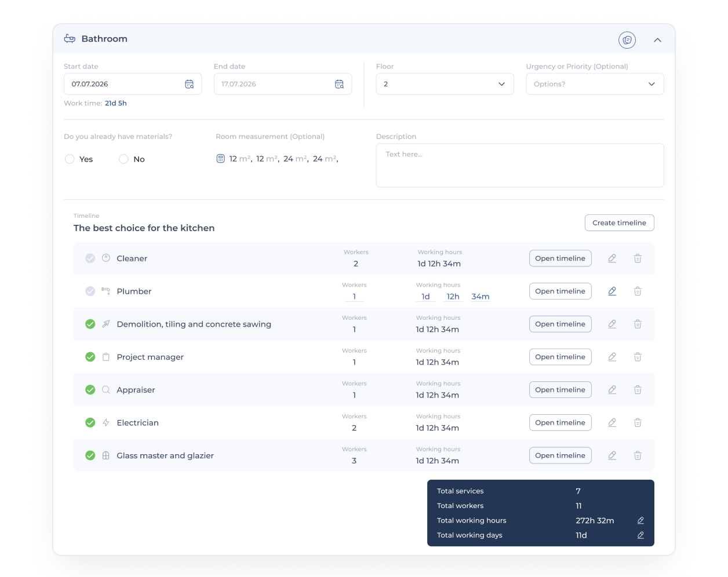Click the Plumber minutes field showing 34m
Screen dimensions: 728x577
pyautogui.click(x=481, y=297)
